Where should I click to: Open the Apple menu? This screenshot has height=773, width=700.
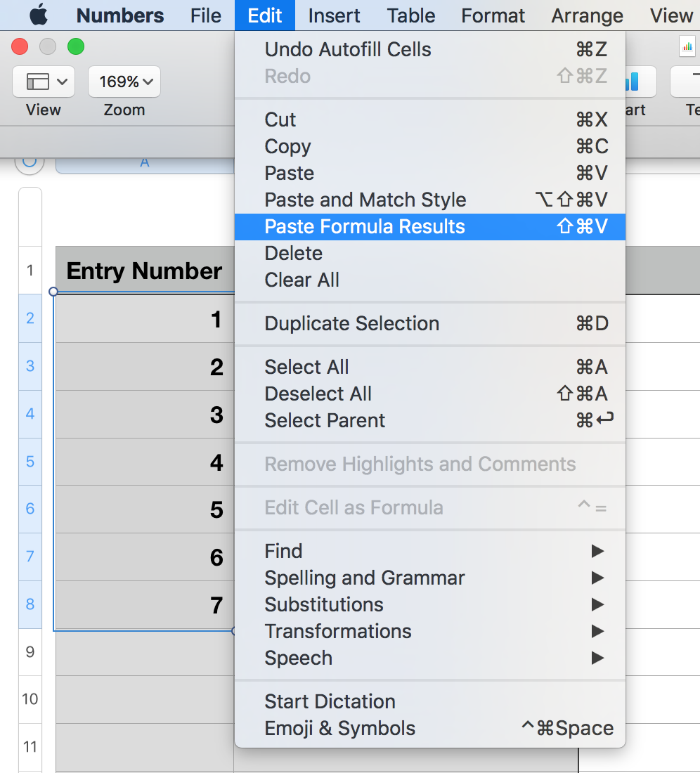(x=39, y=15)
